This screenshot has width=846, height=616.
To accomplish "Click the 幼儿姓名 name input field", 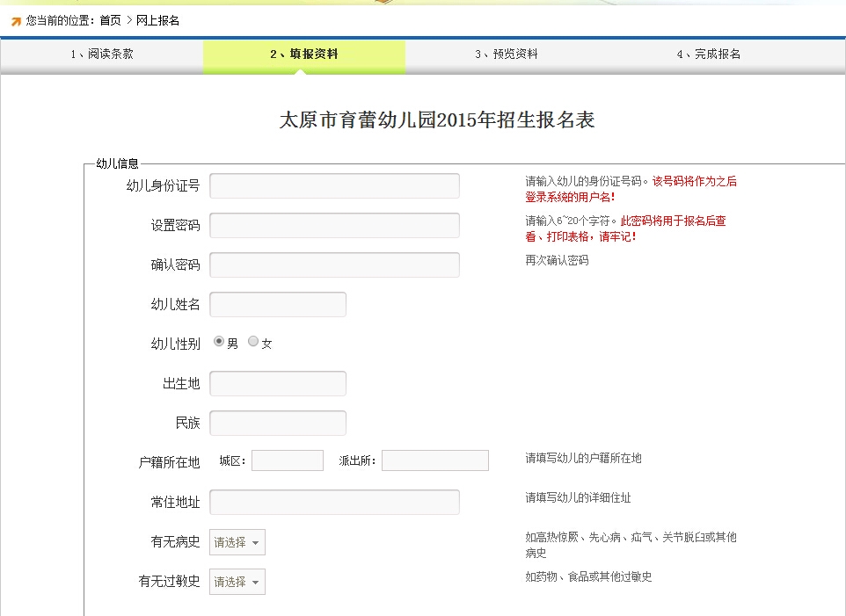I will 277,304.
